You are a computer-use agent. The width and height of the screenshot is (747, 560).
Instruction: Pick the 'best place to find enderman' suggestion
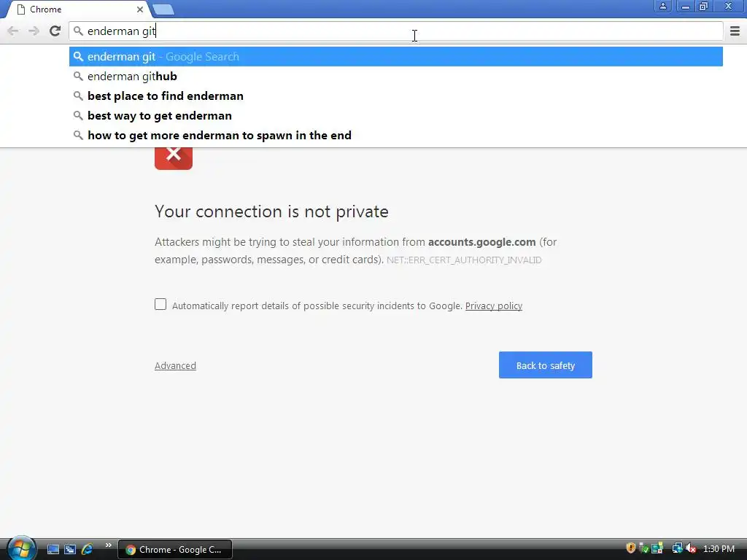pyautogui.click(x=395, y=96)
